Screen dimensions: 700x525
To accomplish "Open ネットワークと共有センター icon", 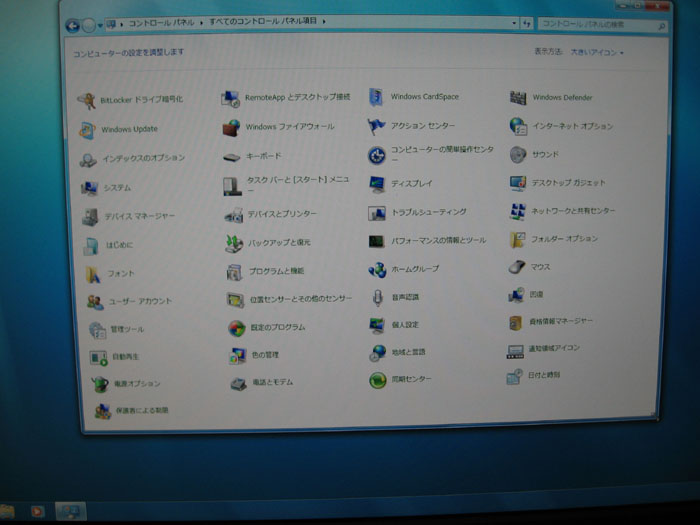I will click(x=517, y=212).
